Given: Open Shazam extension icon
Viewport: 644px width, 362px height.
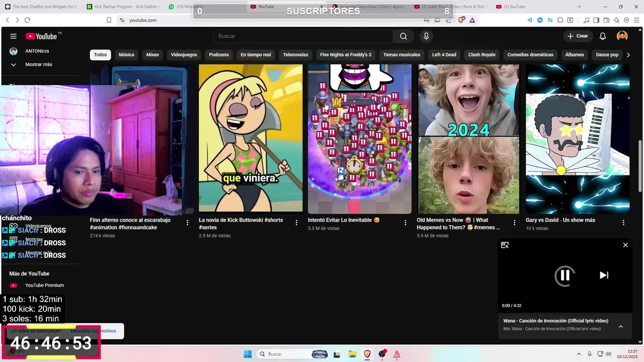Looking at the screenshot, I should coord(540,20).
